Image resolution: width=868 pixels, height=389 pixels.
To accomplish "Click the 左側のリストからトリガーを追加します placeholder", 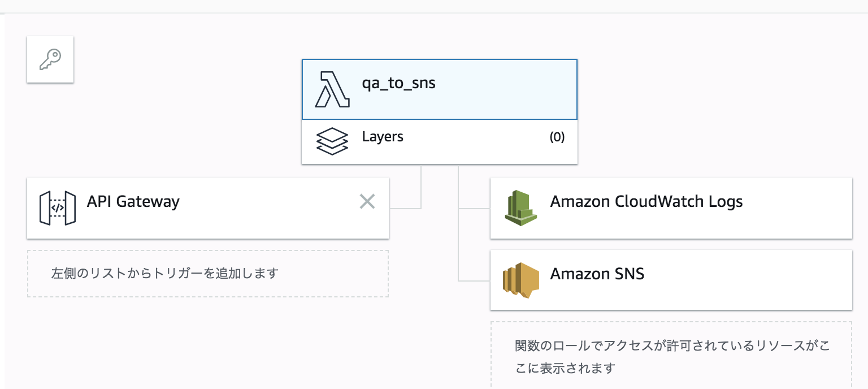I will (x=208, y=274).
